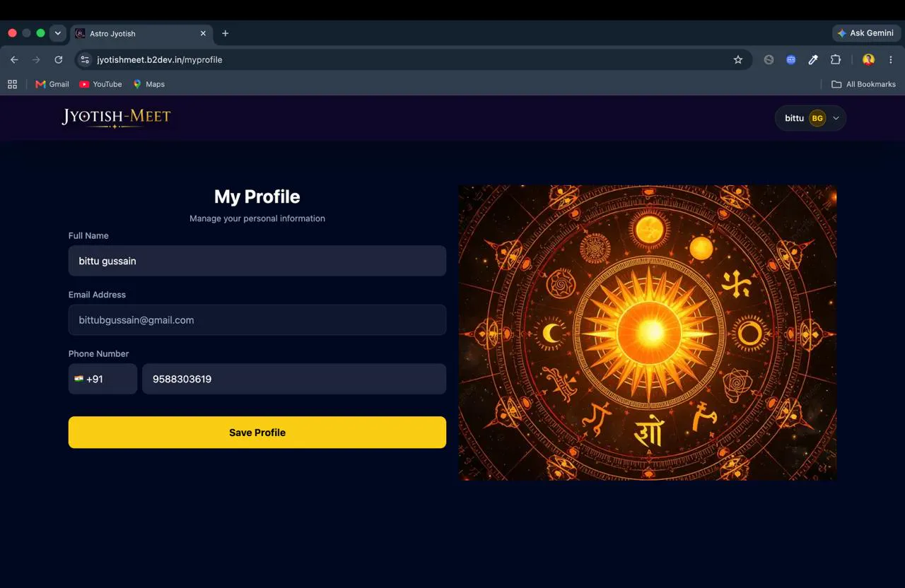The image size is (905, 588).
Task: Click the My Profile heading
Action: click(x=257, y=196)
